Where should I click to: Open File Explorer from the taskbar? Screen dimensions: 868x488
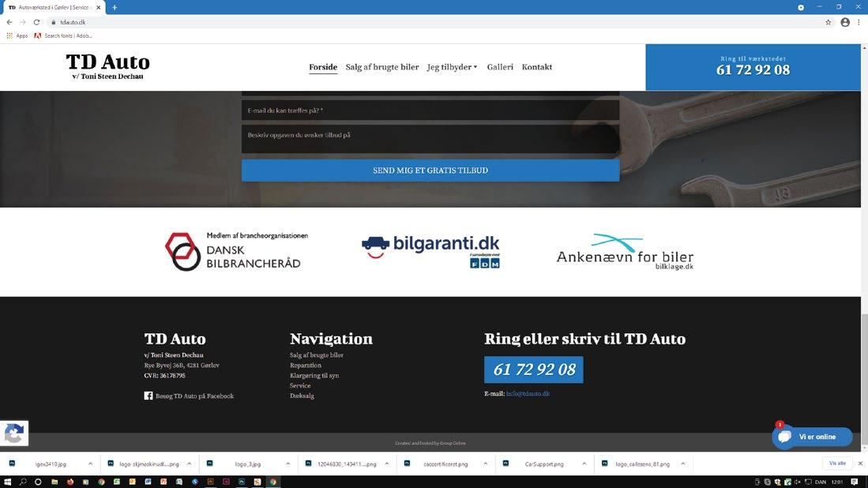point(54,482)
